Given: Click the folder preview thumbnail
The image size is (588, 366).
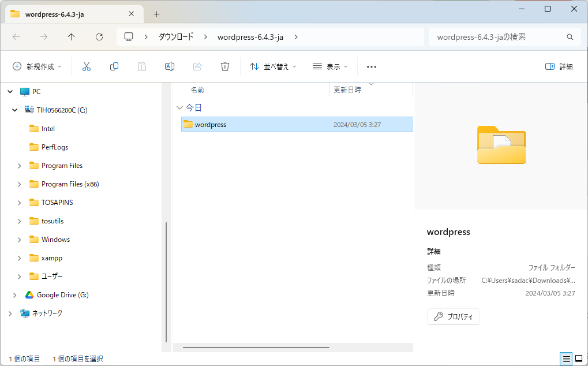Looking at the screenshot, I should [x=501, y=145].
